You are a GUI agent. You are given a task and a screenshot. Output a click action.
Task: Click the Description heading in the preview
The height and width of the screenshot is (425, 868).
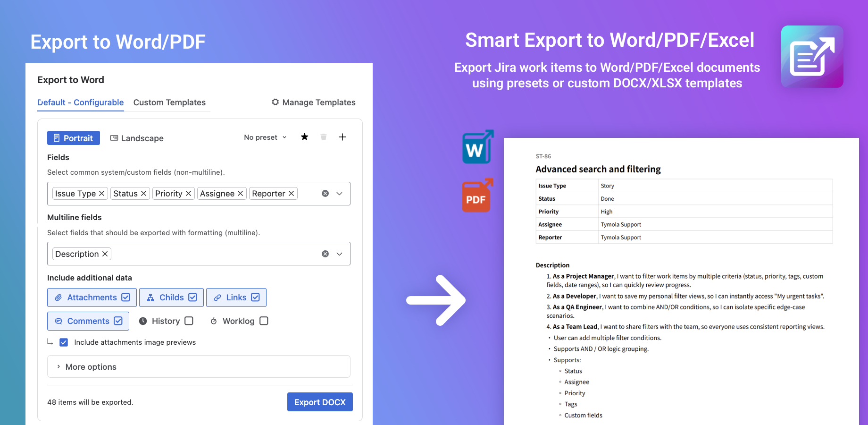coord(552,265)
